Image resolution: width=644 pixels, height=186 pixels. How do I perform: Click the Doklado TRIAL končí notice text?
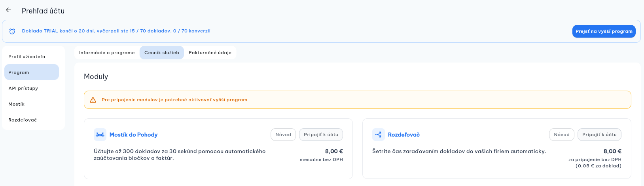tap(116, 31)
